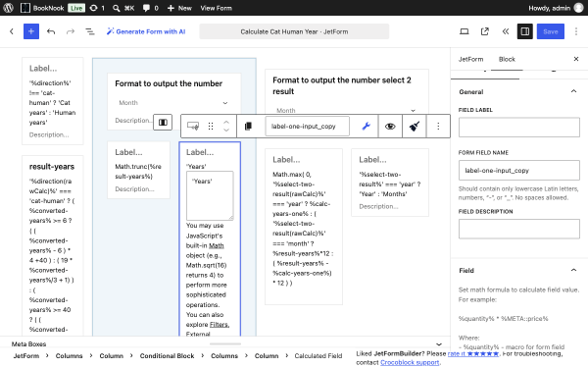Open the Crocoblock support link
This screenshot has height=368, width=588.
pos(410,362)
